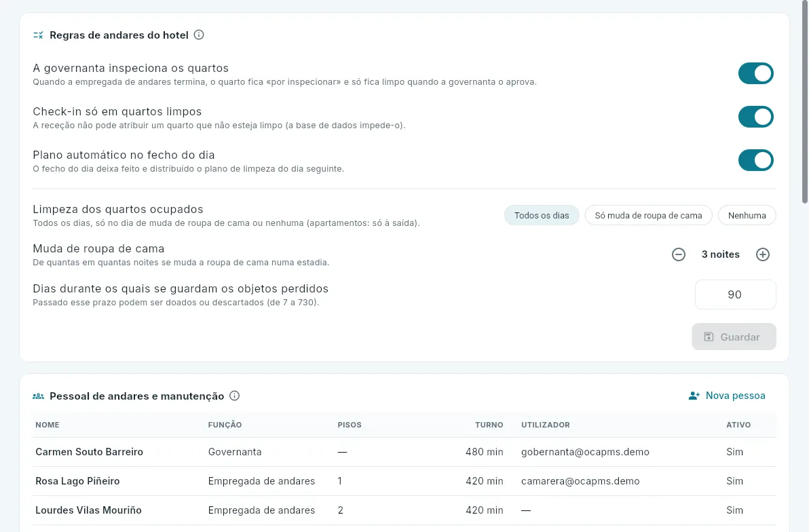This screenshot has height=532, width=809.
Task: Click 'Sim' in Lourdes Vilas Mouriño row
Action: 735,510
